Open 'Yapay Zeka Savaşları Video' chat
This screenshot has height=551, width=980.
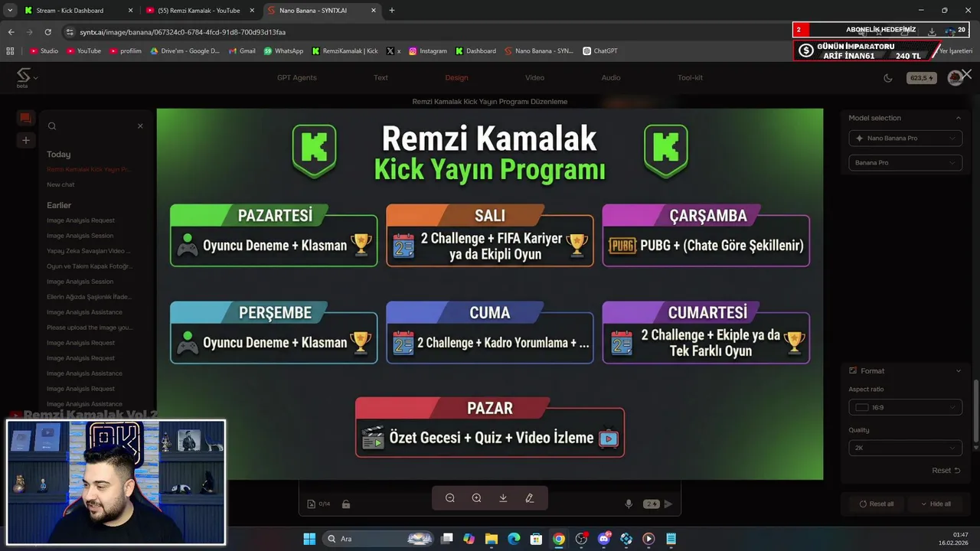click(x=88, y=251)
